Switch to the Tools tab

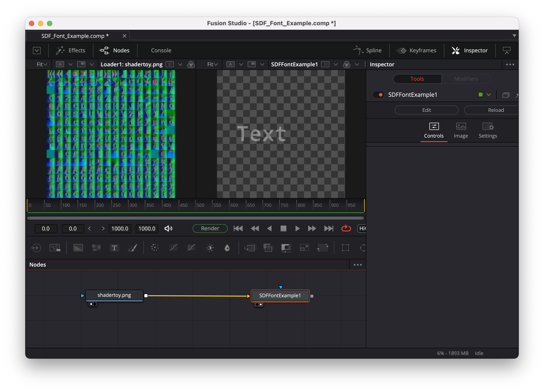(x=417, y=79)
